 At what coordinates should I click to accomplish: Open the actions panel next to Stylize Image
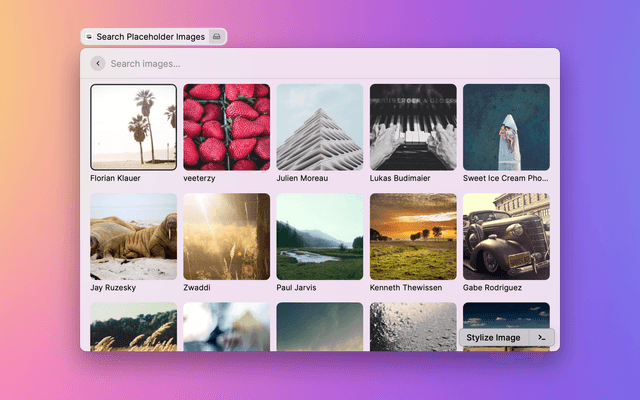pyautogui.click(x=541, y=338)
